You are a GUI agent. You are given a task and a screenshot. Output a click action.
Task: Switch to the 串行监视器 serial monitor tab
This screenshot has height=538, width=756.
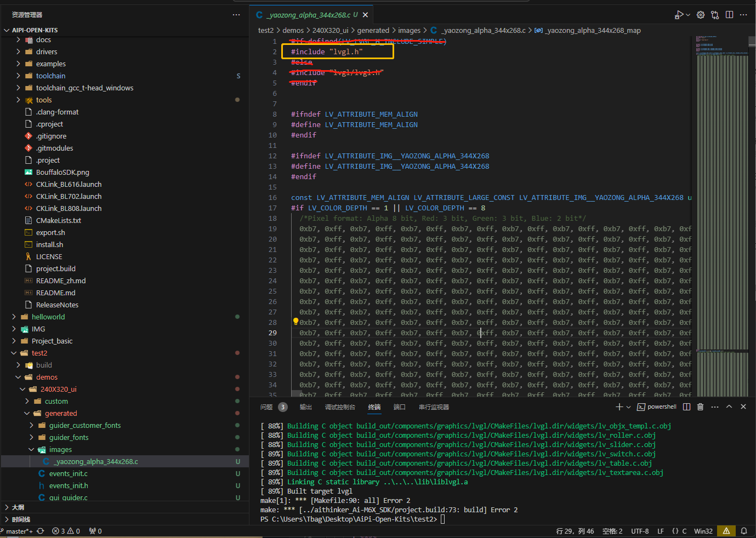(x=434, y=407)
